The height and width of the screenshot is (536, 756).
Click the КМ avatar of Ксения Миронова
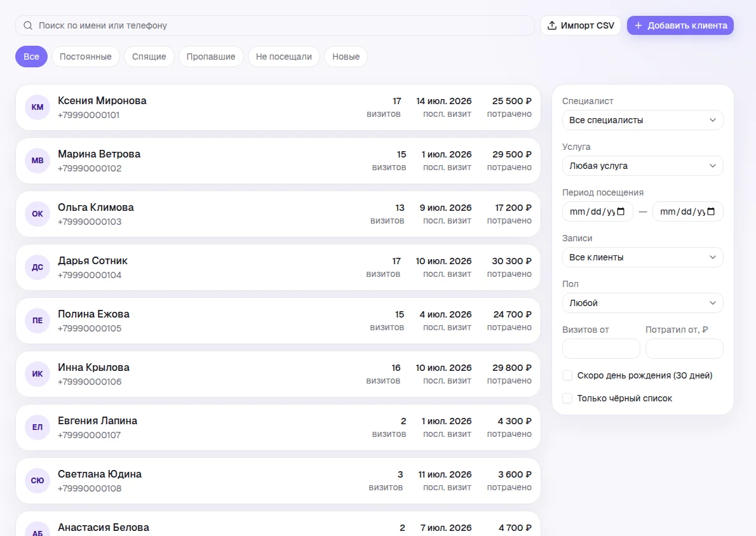[x=37, y=107]
